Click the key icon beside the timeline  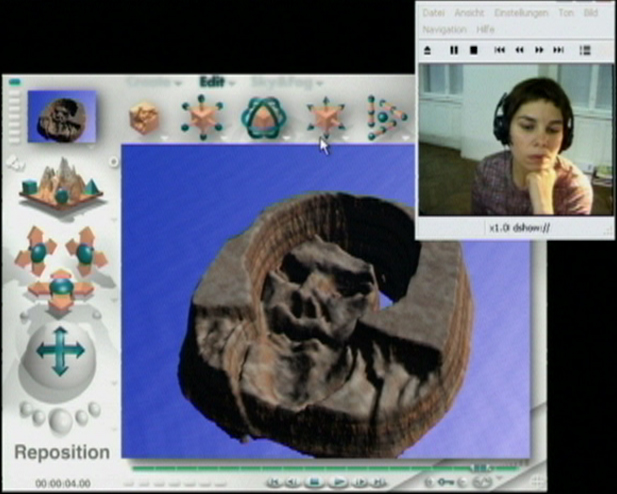click(445, 482)
